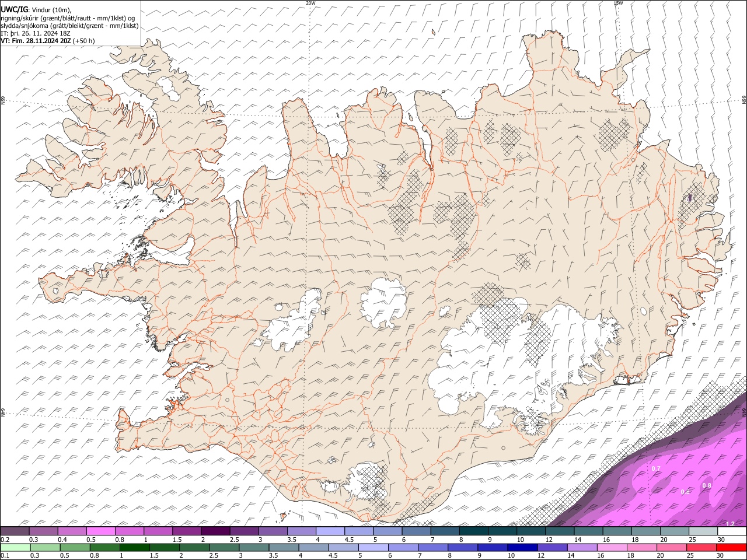The height and width of the screenshot is (560, 747).
Task: Click the "VT: Fim. 28.11.2024 20Z (+50 h)" line
Action: click(x=47, y=41)
